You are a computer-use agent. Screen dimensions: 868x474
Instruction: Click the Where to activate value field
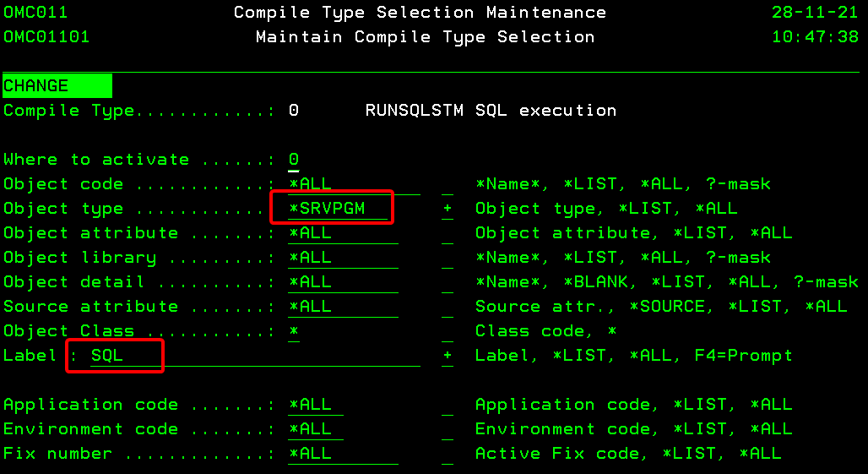click(294, 160)
